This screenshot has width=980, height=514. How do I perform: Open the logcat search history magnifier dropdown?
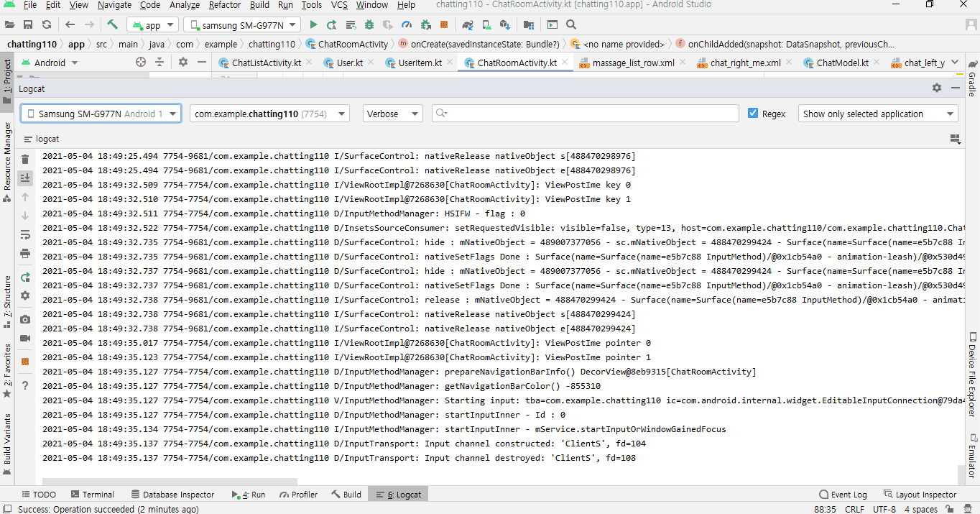click(x=442, y=114)
